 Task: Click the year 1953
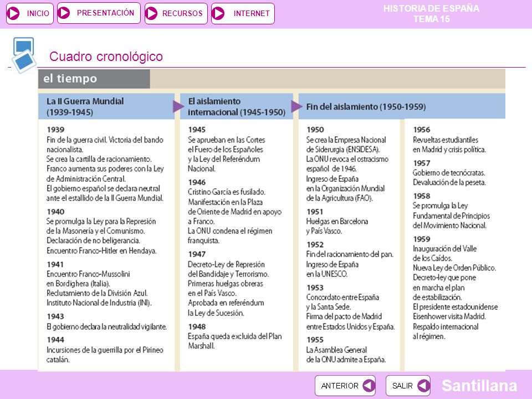click(x=315, y=288)
